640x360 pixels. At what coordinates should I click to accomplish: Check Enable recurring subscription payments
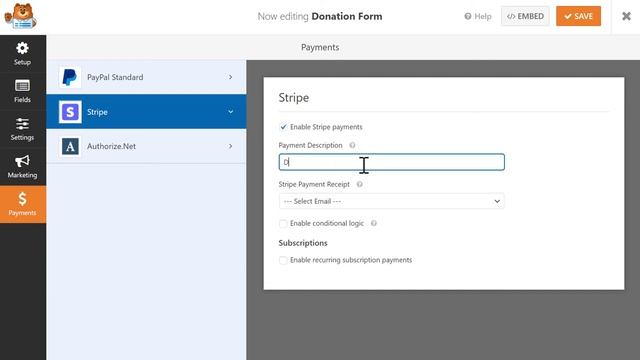[283, 260]
